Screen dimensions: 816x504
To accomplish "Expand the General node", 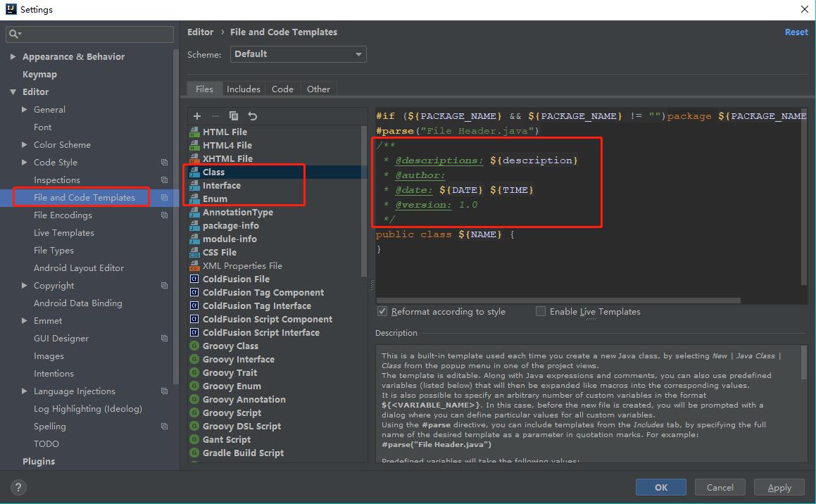I will [25, 110].
